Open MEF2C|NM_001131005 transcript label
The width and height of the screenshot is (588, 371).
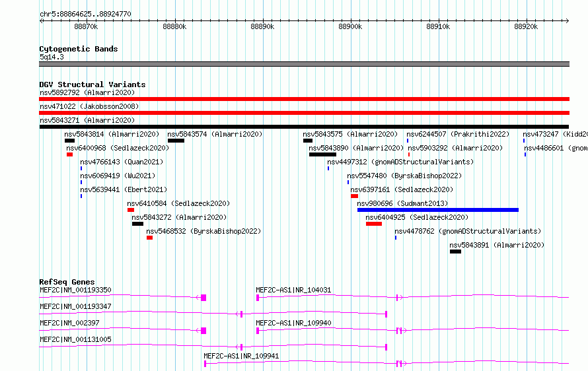75,339
